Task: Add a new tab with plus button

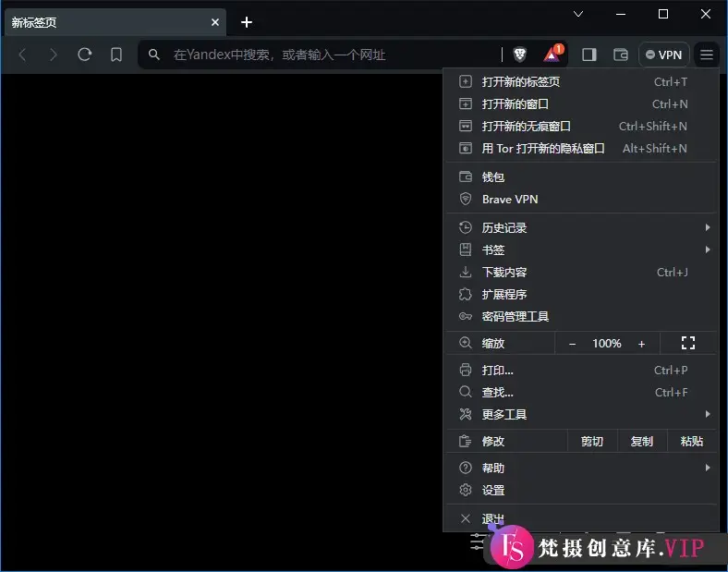Action: (247, 22)
